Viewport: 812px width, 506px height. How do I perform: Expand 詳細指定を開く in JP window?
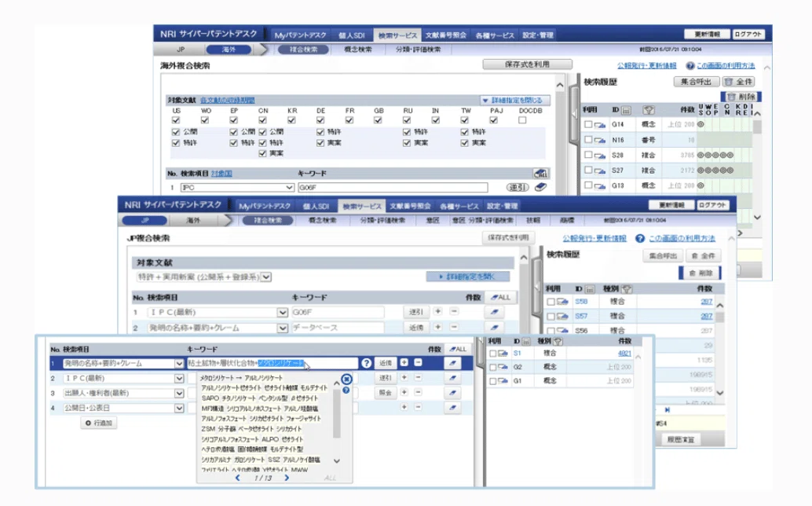(467, 277)
